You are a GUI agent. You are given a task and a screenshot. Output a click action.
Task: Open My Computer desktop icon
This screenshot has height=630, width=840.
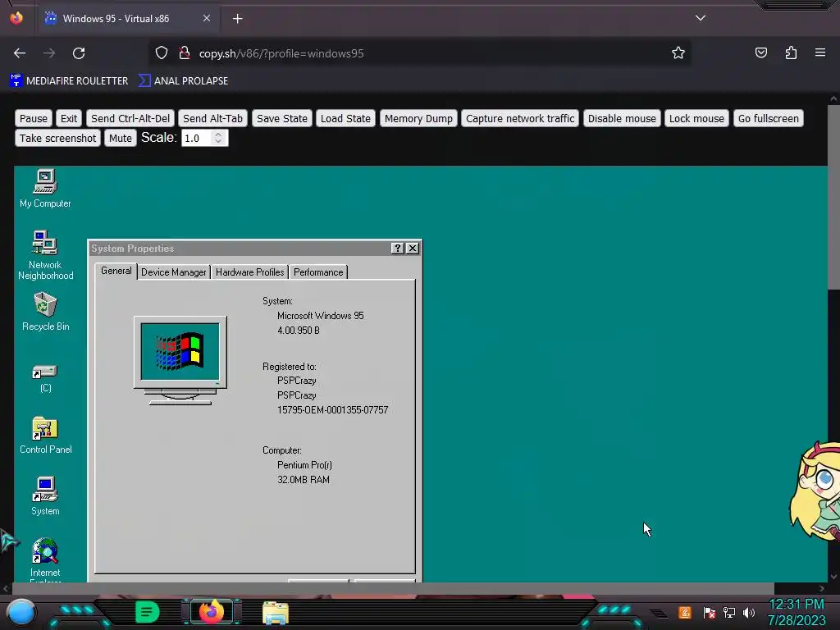pos(45,189)
